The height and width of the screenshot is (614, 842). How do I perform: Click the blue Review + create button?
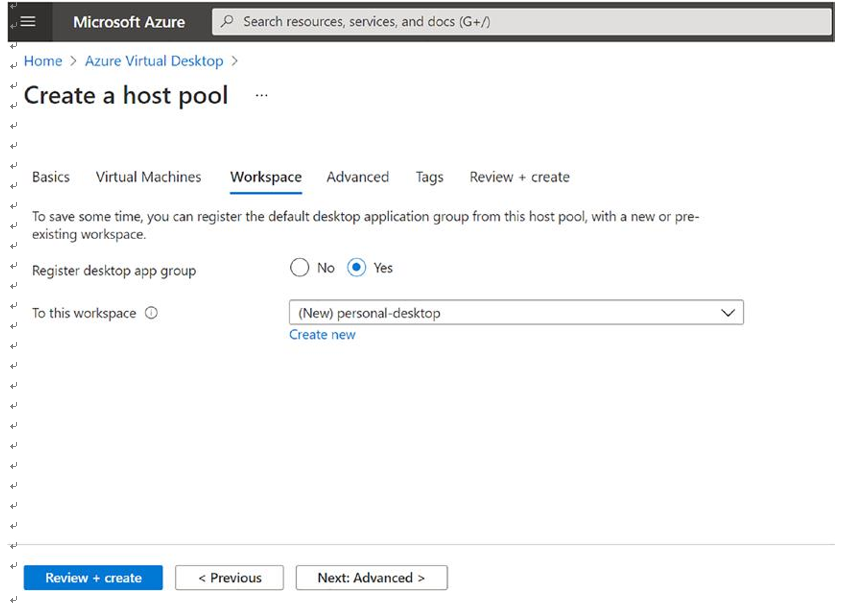93,577
